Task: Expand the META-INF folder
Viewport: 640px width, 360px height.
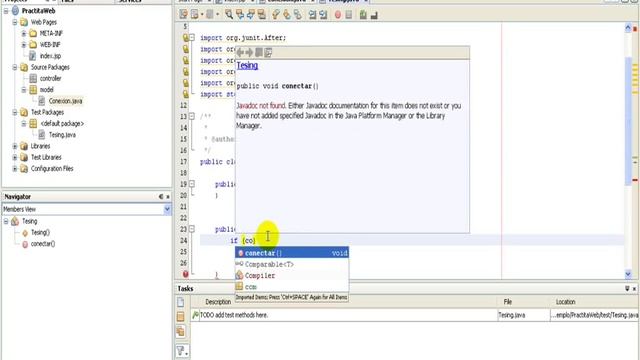Action: (24, 33)
